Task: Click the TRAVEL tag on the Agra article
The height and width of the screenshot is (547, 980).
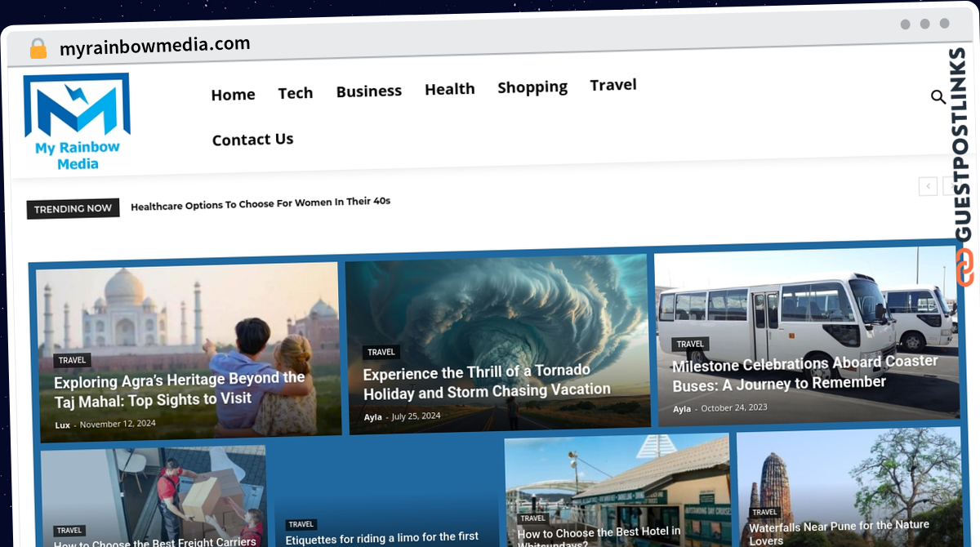Action: [x=73, y=360]
